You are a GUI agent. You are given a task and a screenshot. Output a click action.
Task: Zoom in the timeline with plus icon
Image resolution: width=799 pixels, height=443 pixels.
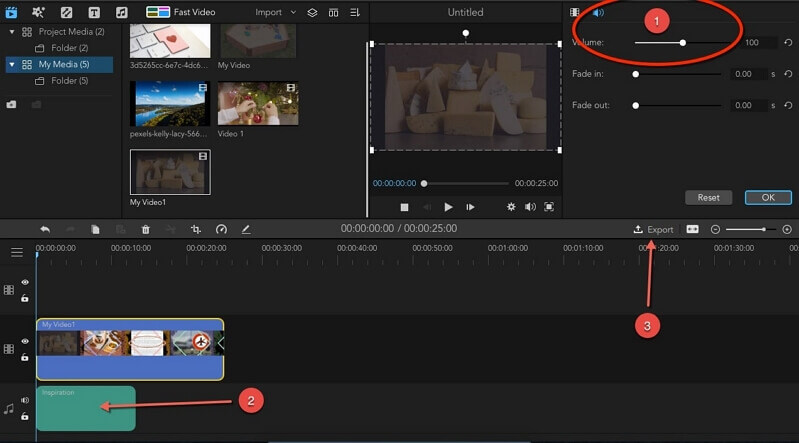click(x=787, y=230)
